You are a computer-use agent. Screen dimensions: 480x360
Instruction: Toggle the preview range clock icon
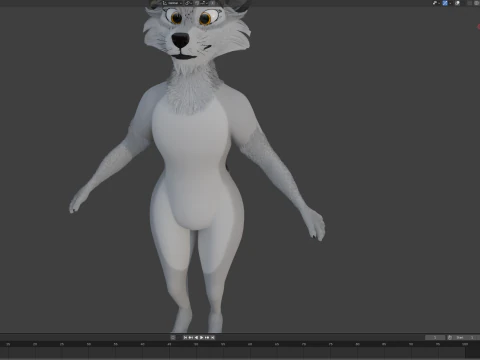point(450,338)
